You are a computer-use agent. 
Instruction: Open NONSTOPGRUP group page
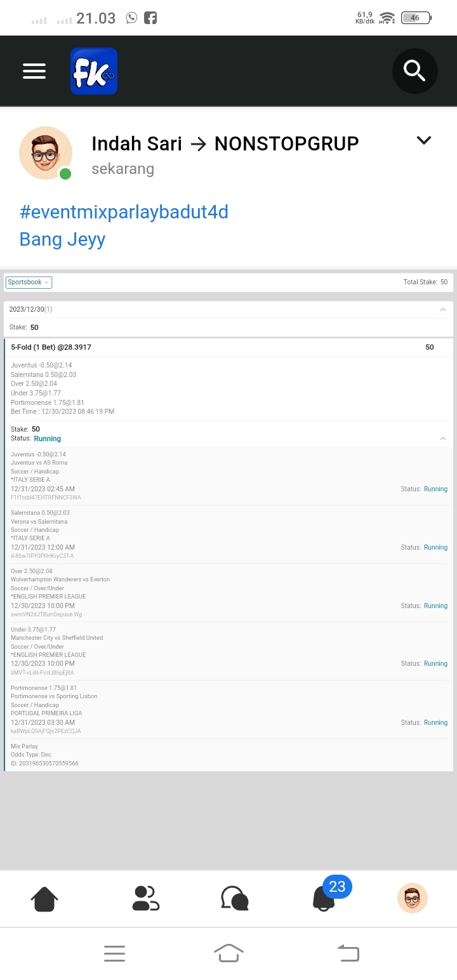(x=286, y=144)
